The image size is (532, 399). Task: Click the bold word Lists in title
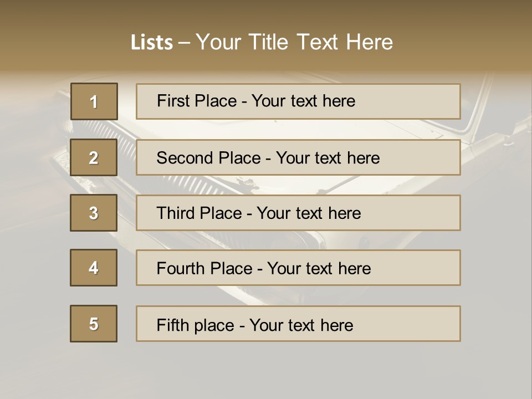click(152, 43)
